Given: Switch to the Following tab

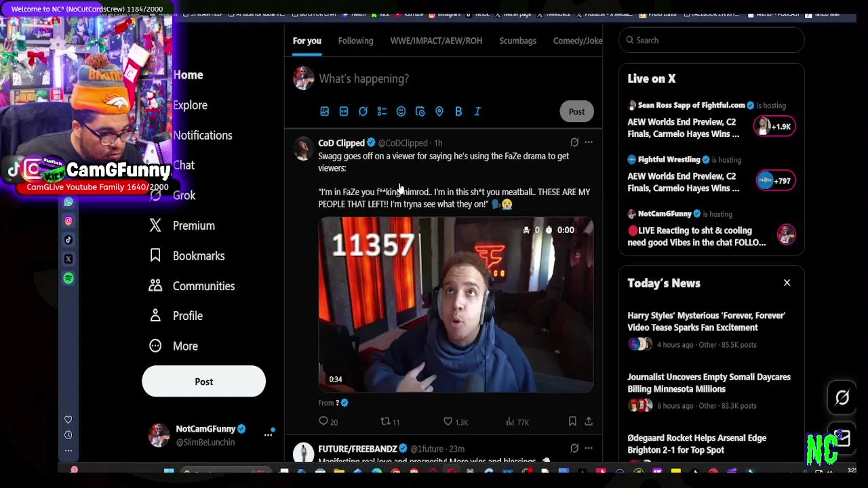Looking at the screenshot, I should [355, 41].
